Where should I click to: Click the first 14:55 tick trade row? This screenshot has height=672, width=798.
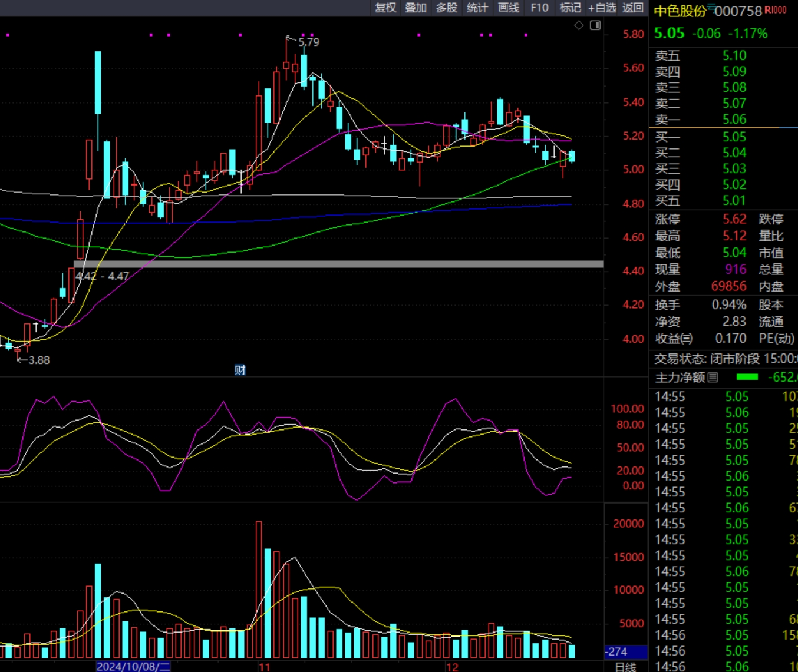pyautogui.click(x=723, y=396)
